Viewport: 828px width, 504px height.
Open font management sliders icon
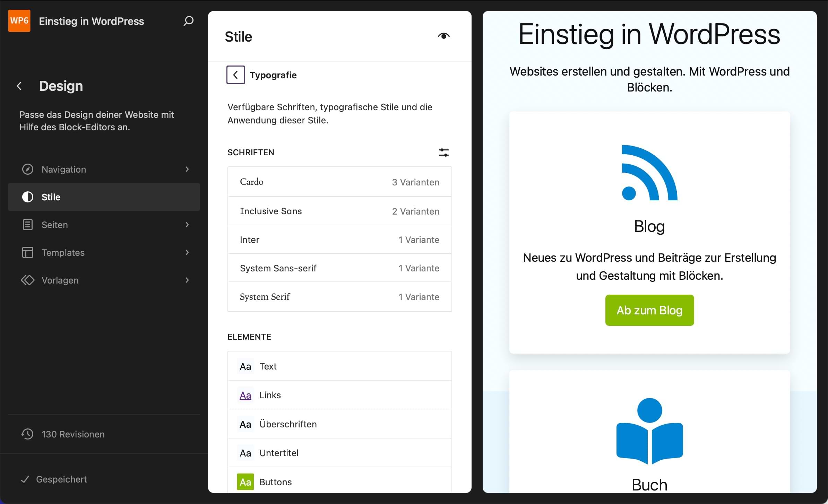443,153
